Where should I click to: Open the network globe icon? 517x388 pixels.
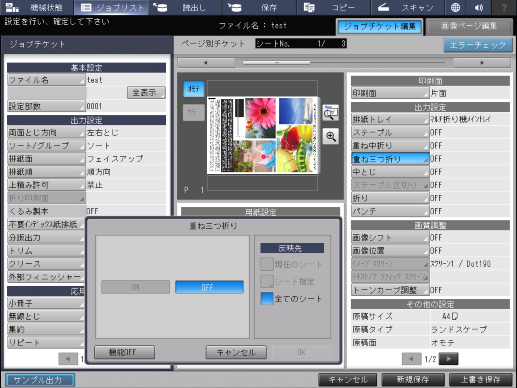(455, 7)
